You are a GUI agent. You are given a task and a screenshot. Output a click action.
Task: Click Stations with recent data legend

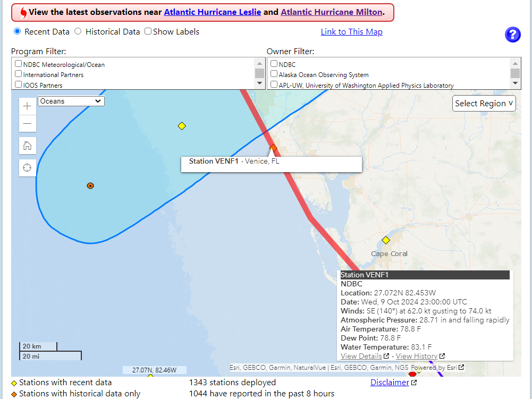[65, 383]
